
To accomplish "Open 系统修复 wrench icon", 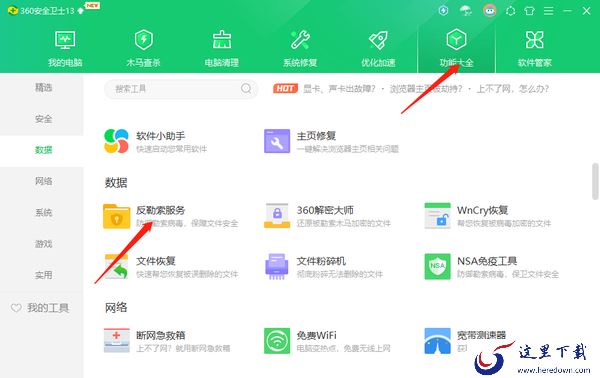I will click(300, 40).
